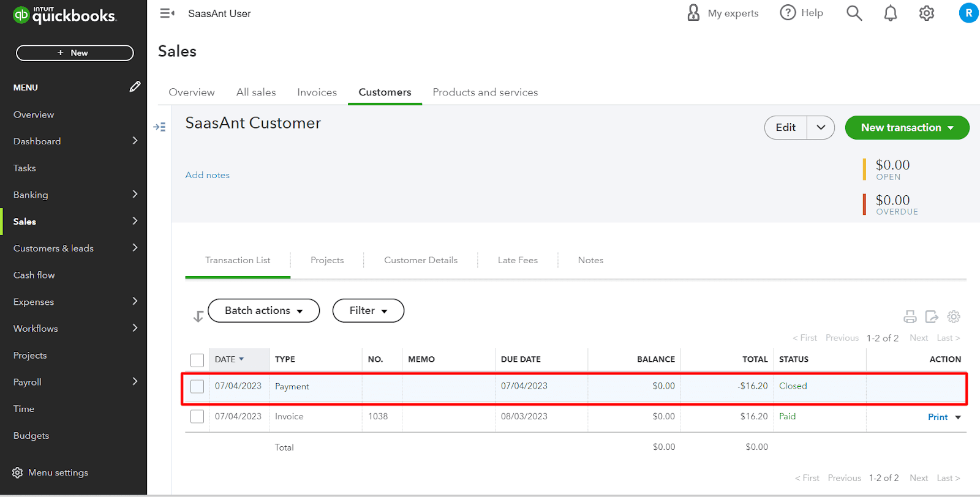Expand the Sales menu chevron
980x497 pixels.
coord(135,221)
